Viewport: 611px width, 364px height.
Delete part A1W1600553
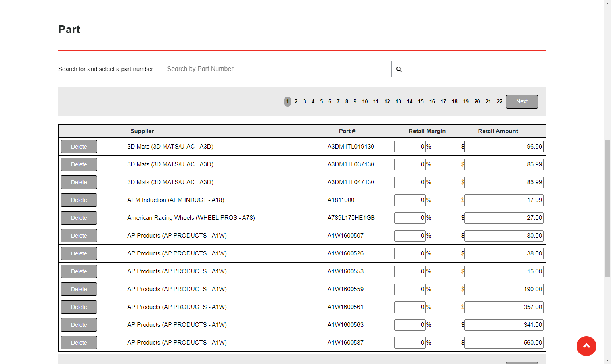79,271
